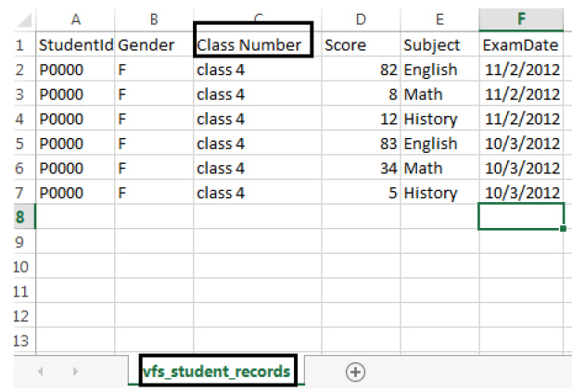This screenshot has height=392, width=572.
Task: Click the new sheet plus icon
Action: tap(354, 372)
